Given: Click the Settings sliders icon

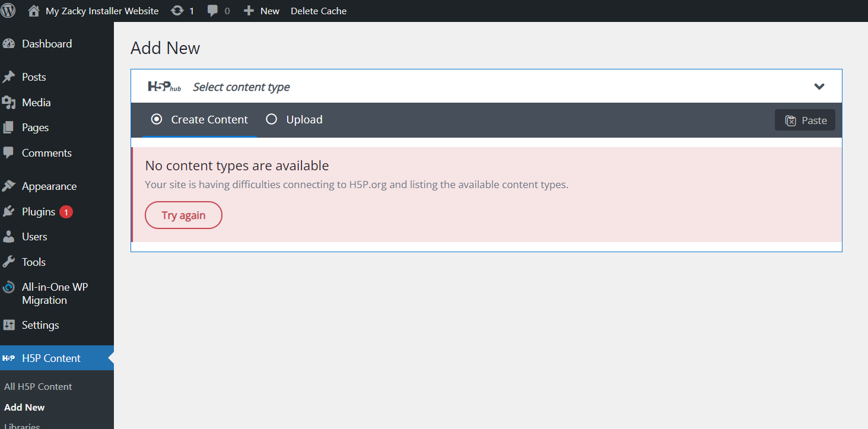Looking at the screenshot, I should (x=8, y=325).
